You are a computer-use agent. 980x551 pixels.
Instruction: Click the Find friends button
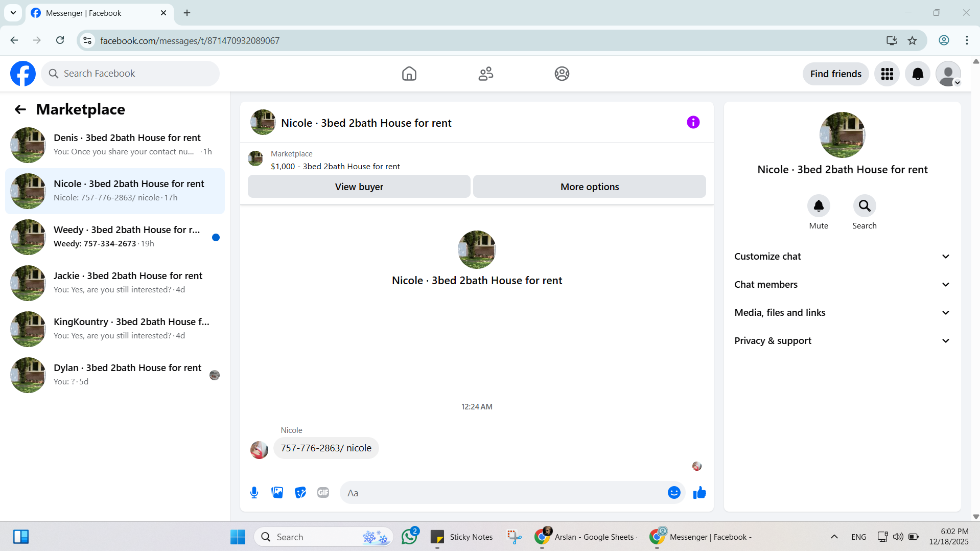click(836, 74)
